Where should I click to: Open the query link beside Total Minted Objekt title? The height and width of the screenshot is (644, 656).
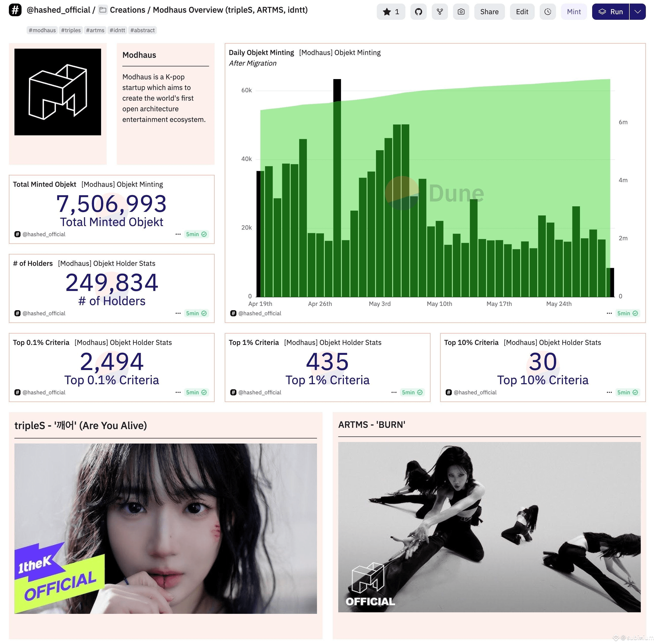click(x=122, y=184)
